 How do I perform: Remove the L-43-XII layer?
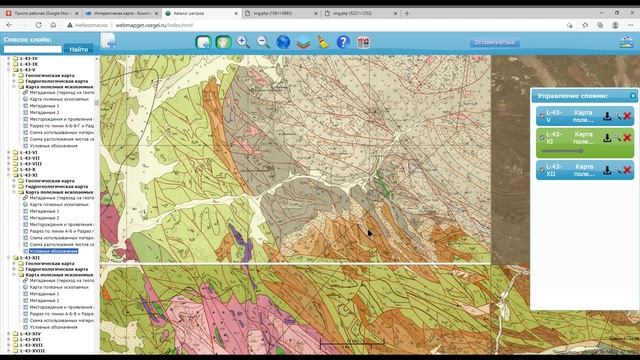point(627,170)
